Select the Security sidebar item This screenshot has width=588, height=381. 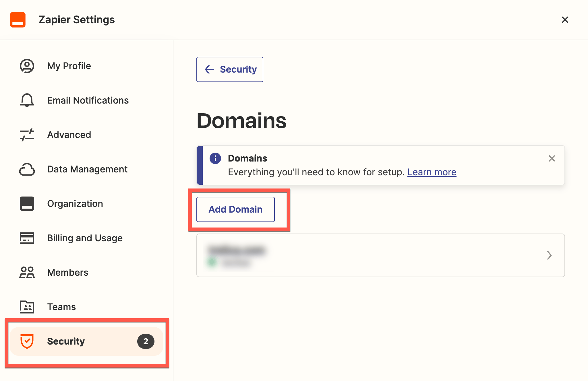pos(86,341)
